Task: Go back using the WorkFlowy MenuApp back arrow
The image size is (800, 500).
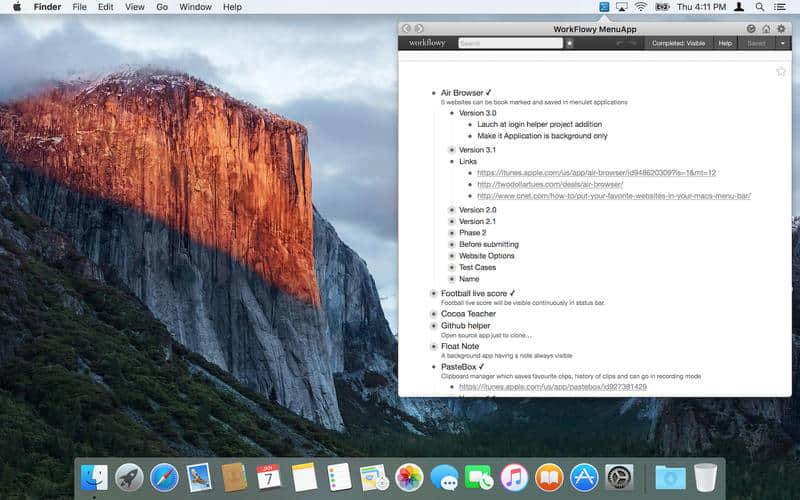Action: coord(406,29)
